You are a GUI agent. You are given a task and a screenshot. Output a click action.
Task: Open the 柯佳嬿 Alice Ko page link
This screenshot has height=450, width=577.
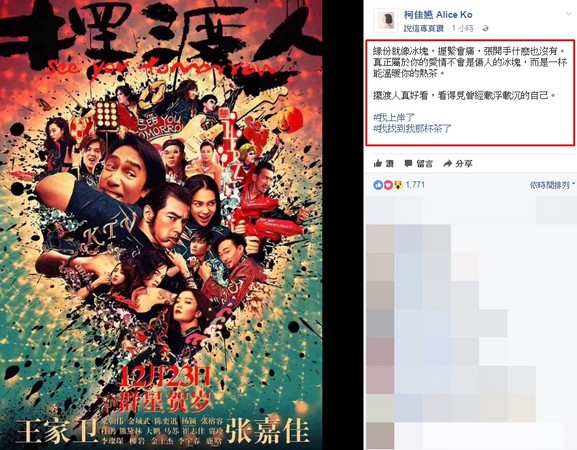coord(438,15)
